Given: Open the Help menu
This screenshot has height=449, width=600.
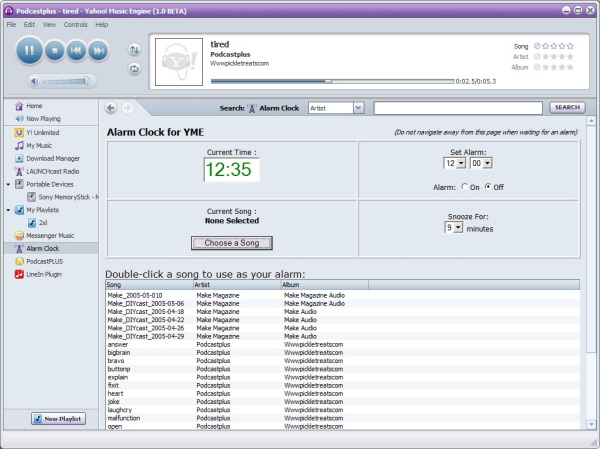Looking at the screenshot, I should 101,24.
